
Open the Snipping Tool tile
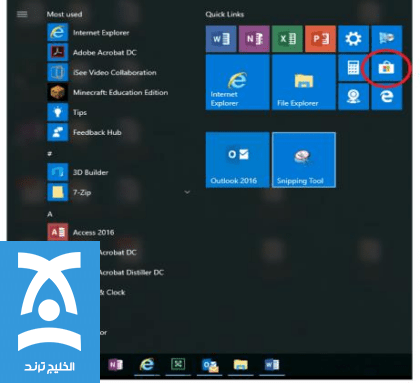click(x=304, y=160)
